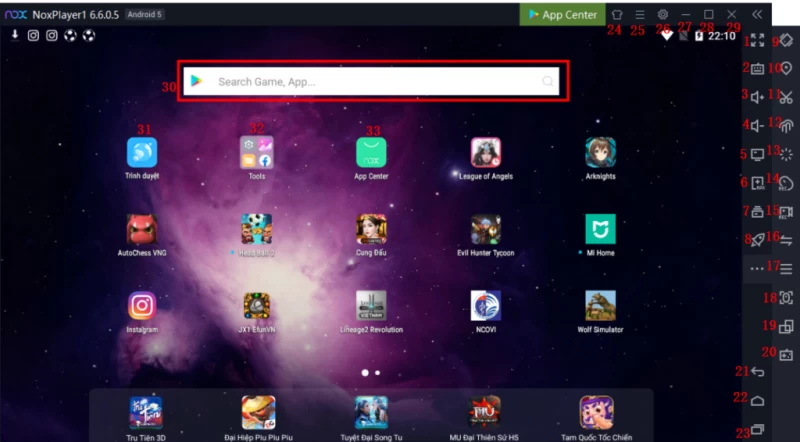Click the Android home button

click(758, 401)
